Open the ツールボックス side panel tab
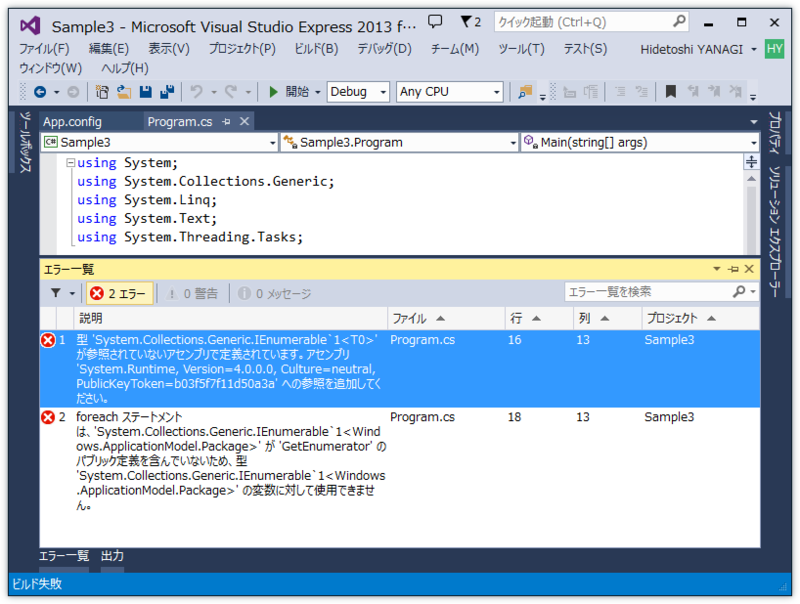The height and width of the screenshot is (604, 800). coord(24,142)
